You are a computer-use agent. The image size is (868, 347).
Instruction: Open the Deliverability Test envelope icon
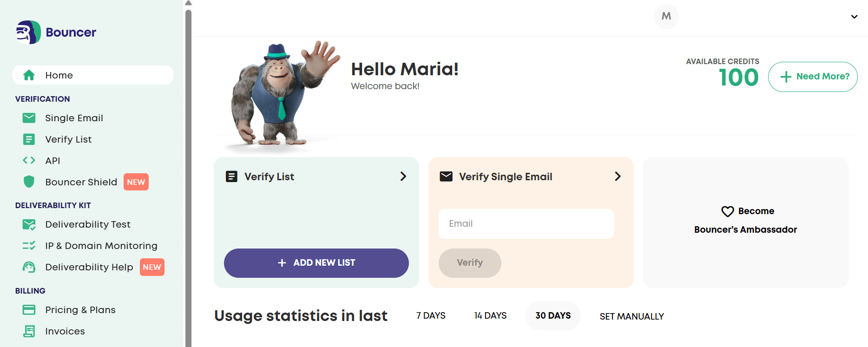[x=29, y=224]
